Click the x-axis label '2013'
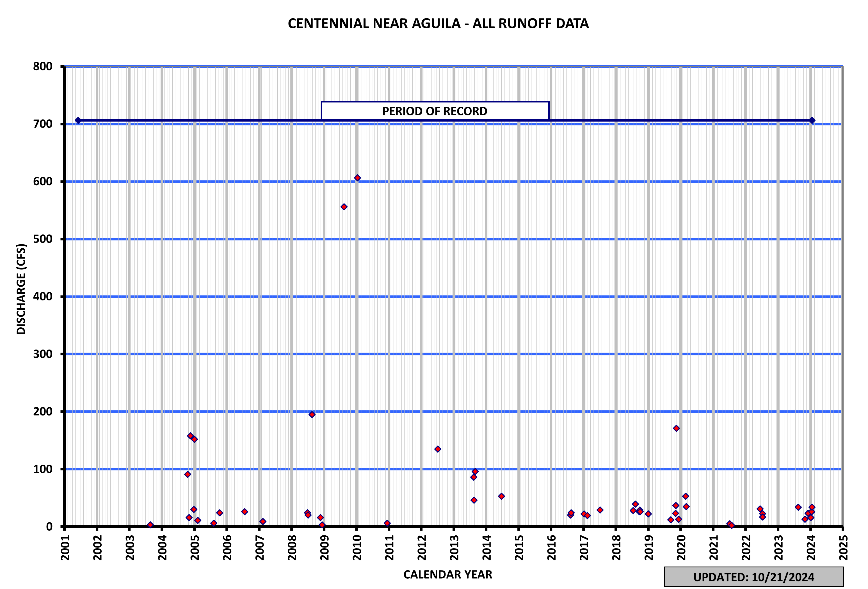868x589 pixels. (x=454, y=547)
